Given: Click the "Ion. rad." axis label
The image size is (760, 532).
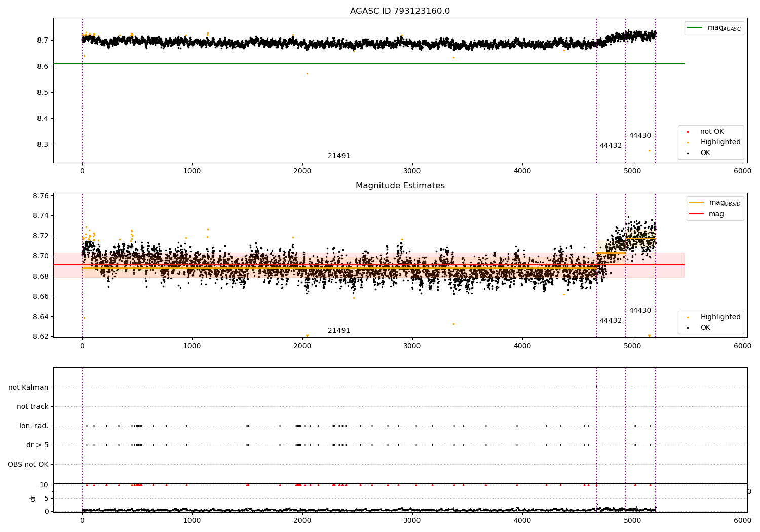Looking at the screenshot, I should [x=34, y=426].
